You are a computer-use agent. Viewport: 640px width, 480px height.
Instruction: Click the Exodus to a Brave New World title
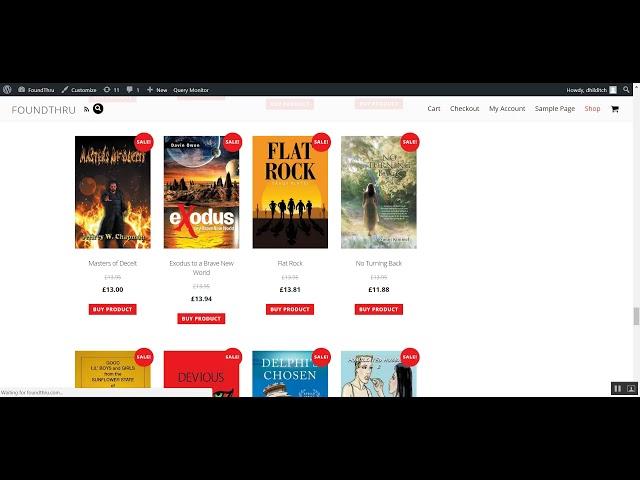tap(201, 268)
